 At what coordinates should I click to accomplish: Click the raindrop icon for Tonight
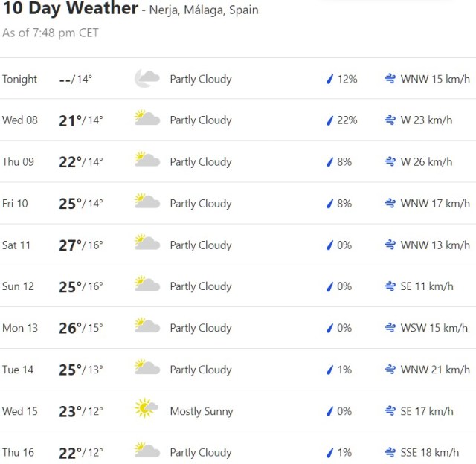(329, 79)
